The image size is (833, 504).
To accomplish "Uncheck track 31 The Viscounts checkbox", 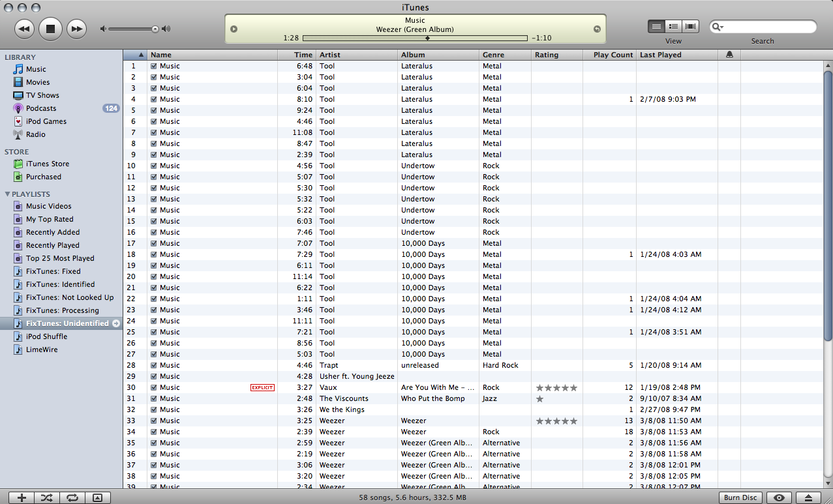I will [154, 398].
